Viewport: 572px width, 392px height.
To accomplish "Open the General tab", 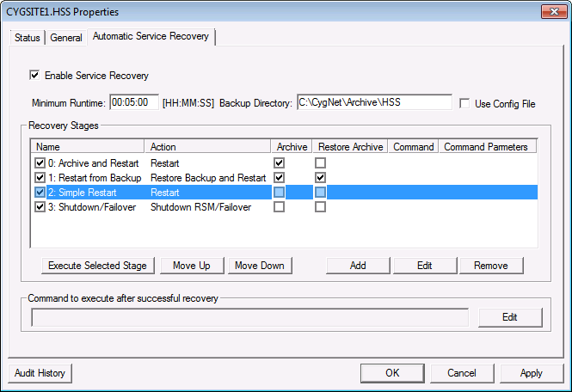I will 66,38.
